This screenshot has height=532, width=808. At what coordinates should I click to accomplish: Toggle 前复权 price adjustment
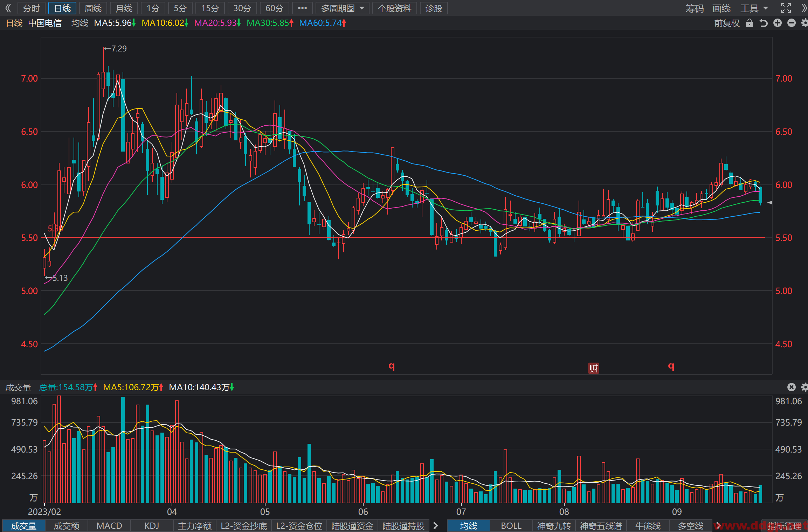(x=727, y=23)
